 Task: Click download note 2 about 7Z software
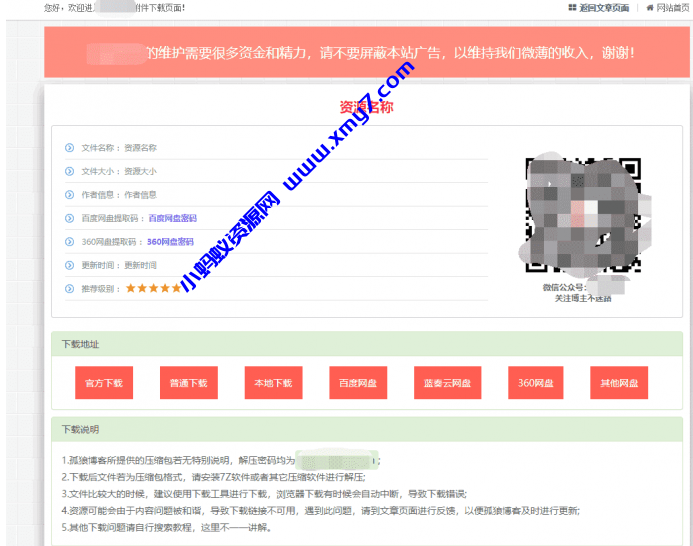213,477
